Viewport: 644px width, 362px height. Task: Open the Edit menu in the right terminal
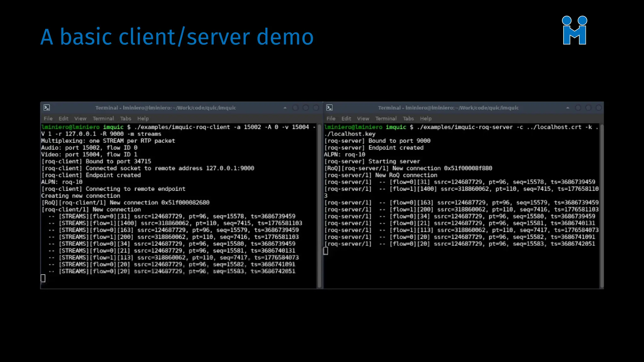pos(346,118)
